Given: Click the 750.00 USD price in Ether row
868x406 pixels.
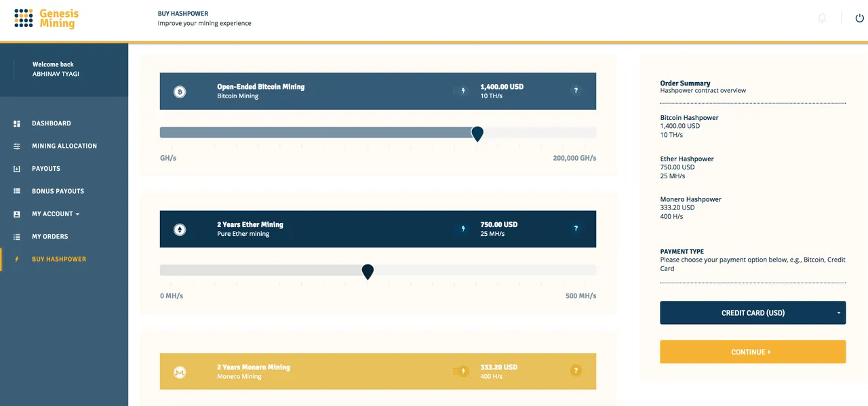Looking at the screenshot, I should tap(499, 224).
